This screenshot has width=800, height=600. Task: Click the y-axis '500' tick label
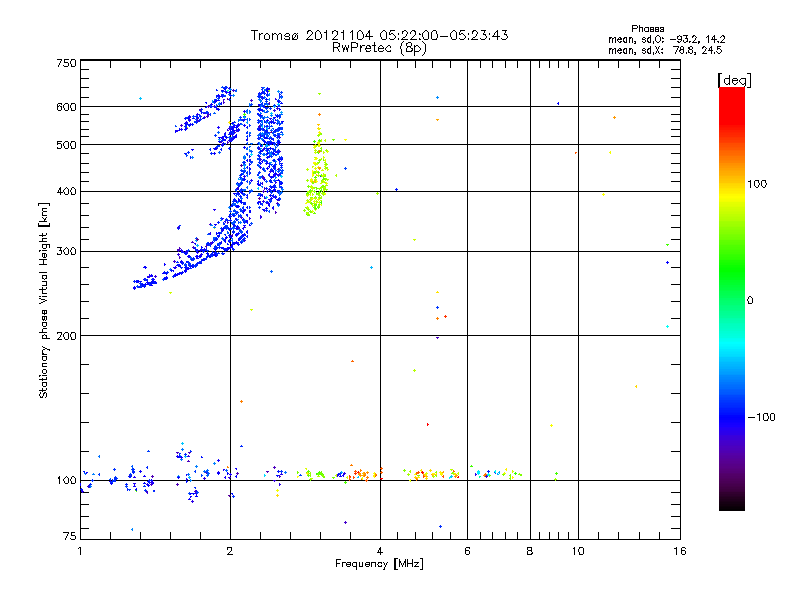pyautogui.click(x=67, y=145)
